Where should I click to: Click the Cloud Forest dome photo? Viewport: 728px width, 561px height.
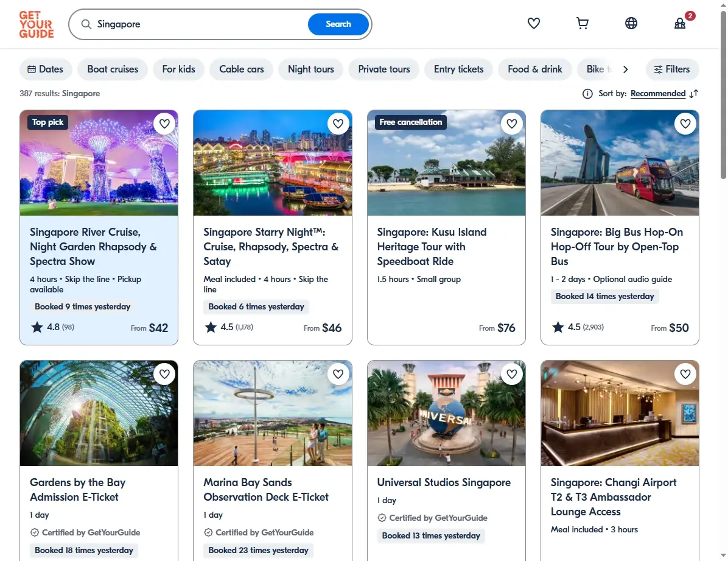click(x=99, y=413)
